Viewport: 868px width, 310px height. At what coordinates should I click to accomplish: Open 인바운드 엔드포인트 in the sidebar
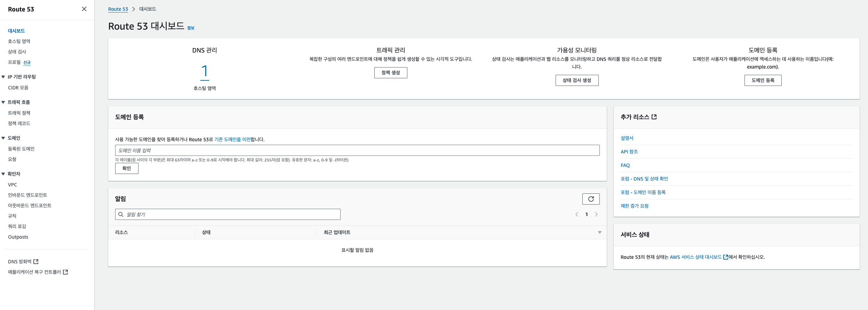(27, 195)
